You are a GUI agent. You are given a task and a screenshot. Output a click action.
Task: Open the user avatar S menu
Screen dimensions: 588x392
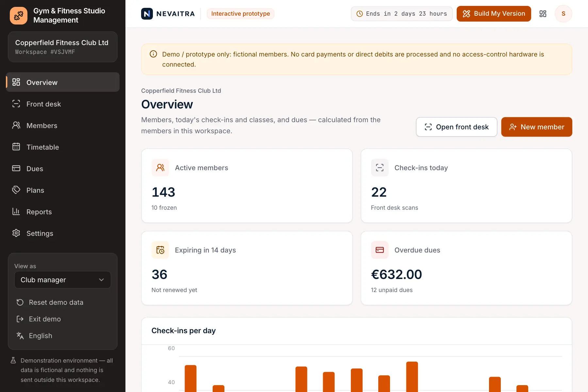[x=563, y=14]
